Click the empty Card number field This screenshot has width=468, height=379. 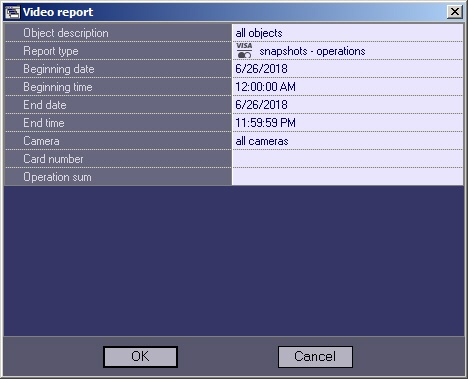(x=347, y=159)
